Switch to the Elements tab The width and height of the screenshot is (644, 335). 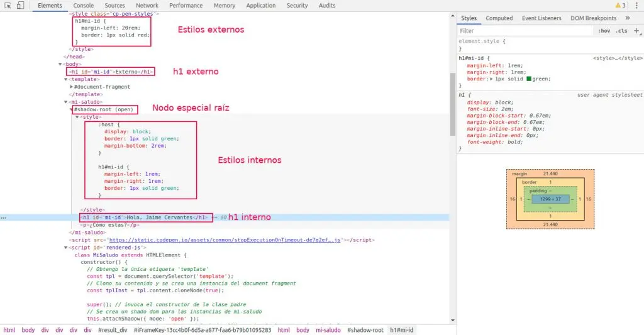[x=50, y=5]
